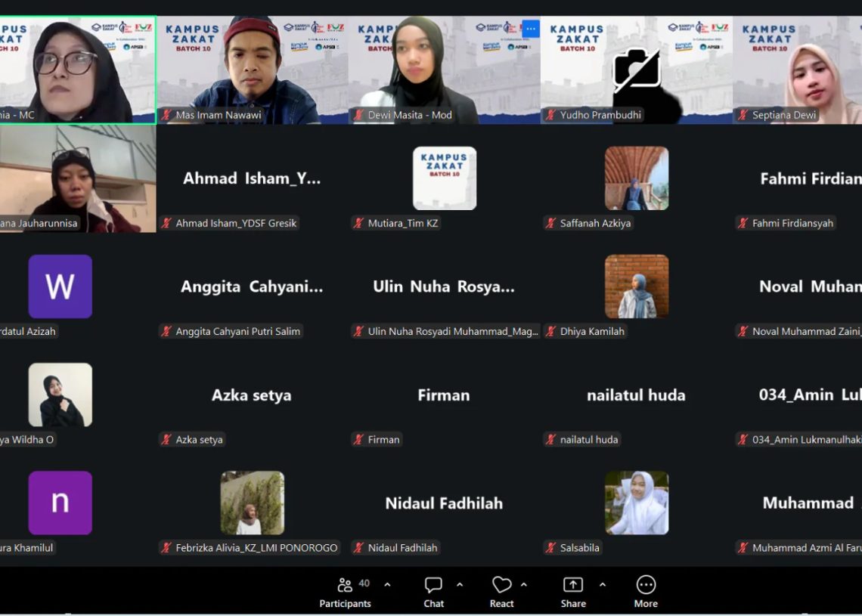Click the Wildha O profile photo

[60, 395]
